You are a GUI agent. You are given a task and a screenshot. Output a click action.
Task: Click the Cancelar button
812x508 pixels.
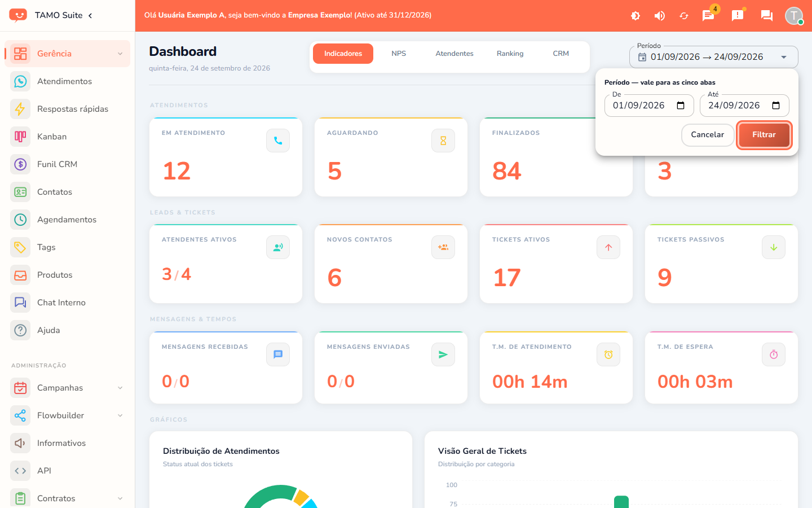(x=708, y=135)
